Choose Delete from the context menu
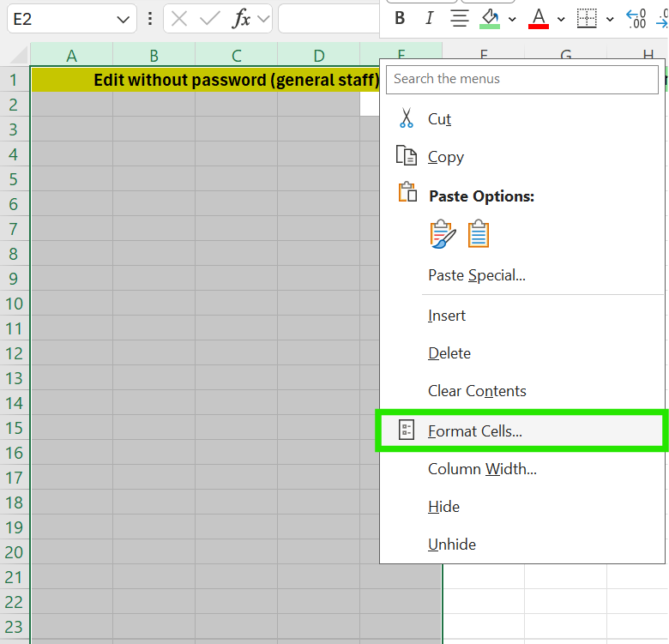This screenshot has width=669, height=644. pos(521,353)
